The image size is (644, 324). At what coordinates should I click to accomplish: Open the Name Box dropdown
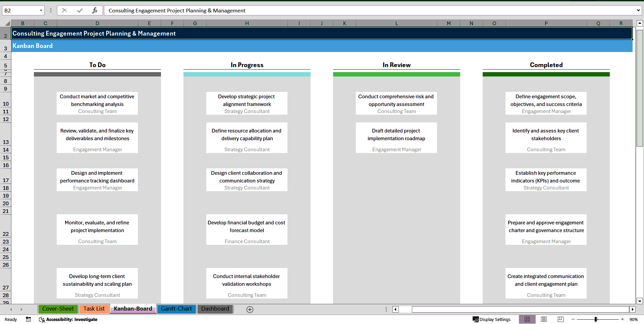tap(40, 10)
